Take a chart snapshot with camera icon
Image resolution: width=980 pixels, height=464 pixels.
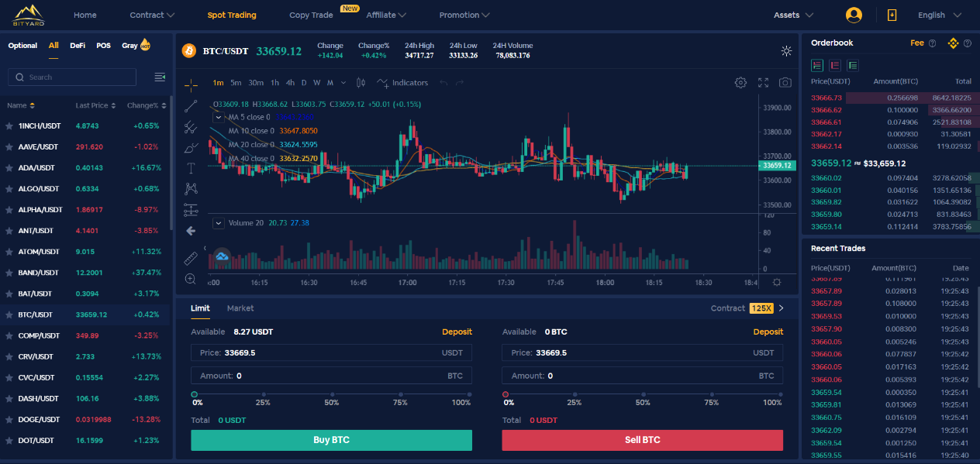coord(785,83)
